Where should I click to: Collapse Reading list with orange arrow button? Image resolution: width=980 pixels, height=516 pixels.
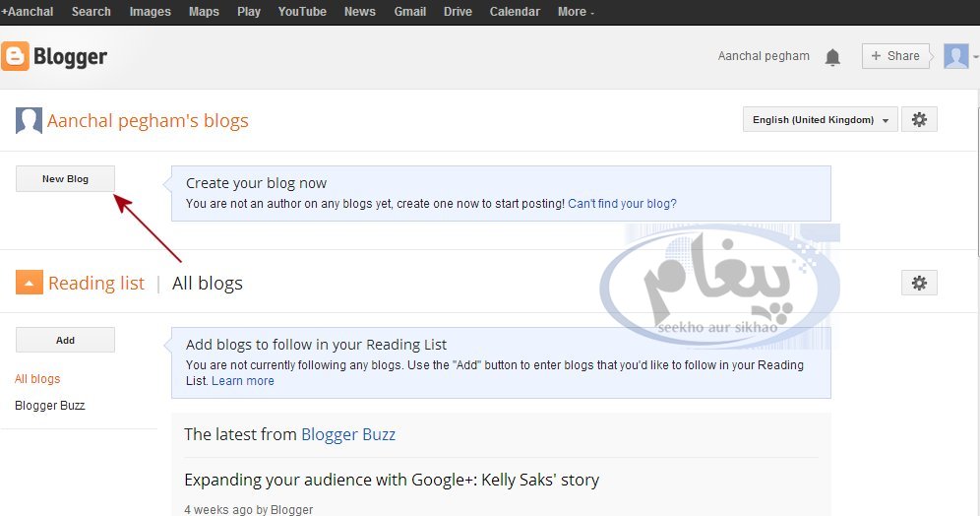[30, 283]
